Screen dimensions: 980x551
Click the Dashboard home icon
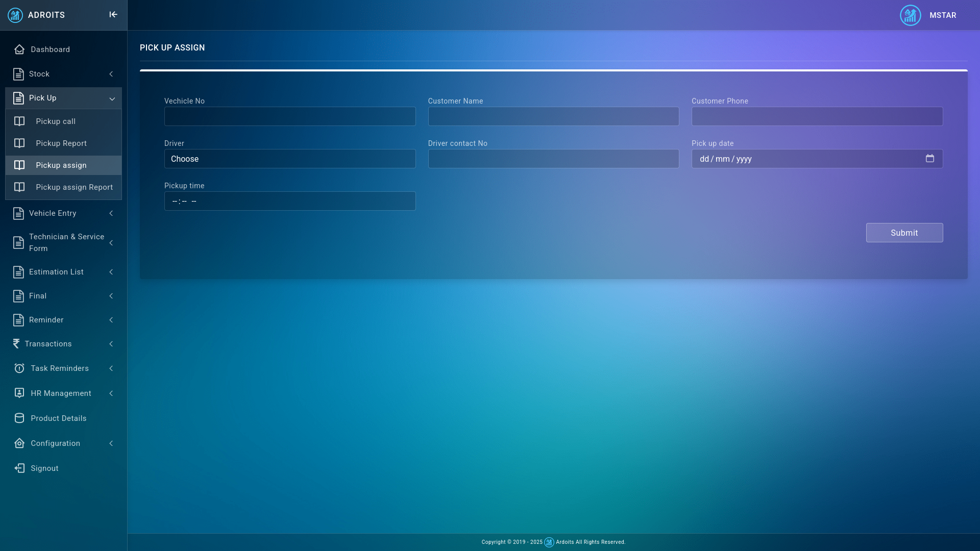[19, 49]
